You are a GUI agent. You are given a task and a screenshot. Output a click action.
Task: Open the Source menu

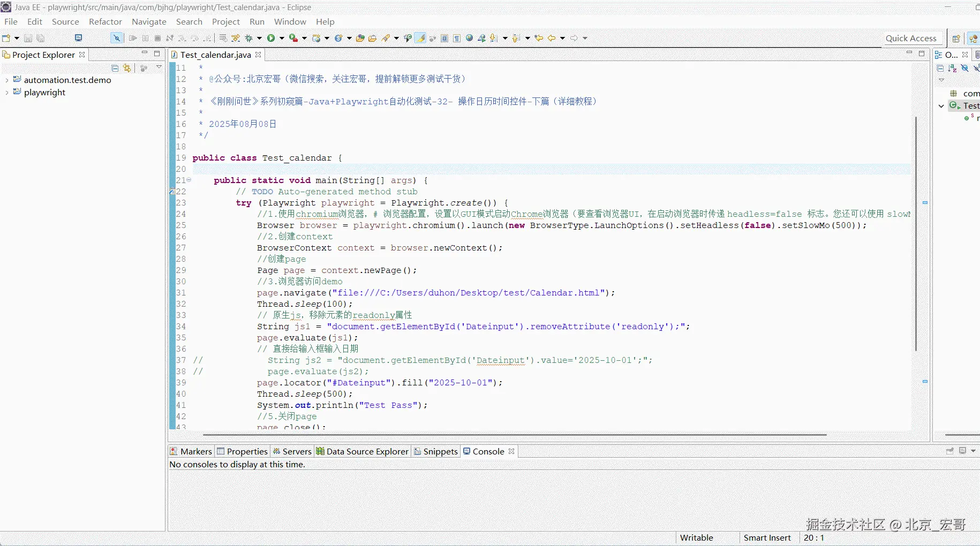coord(65,21)
